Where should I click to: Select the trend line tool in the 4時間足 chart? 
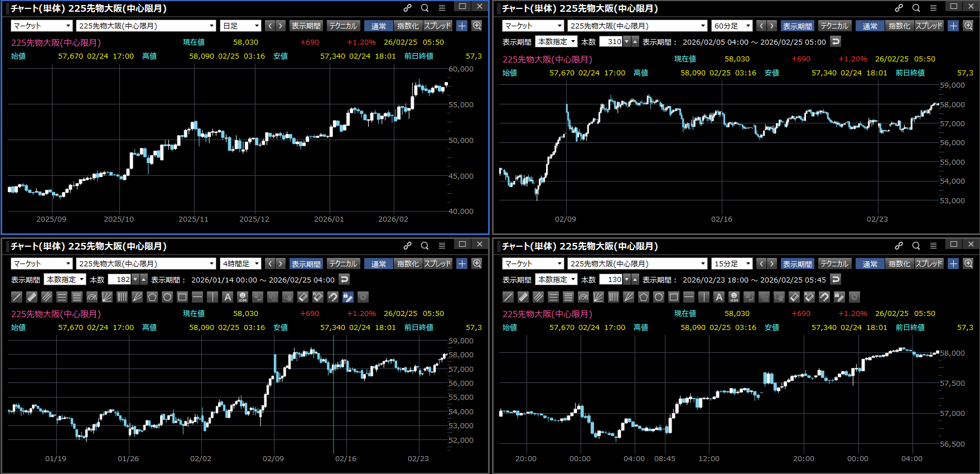point(17,297)
